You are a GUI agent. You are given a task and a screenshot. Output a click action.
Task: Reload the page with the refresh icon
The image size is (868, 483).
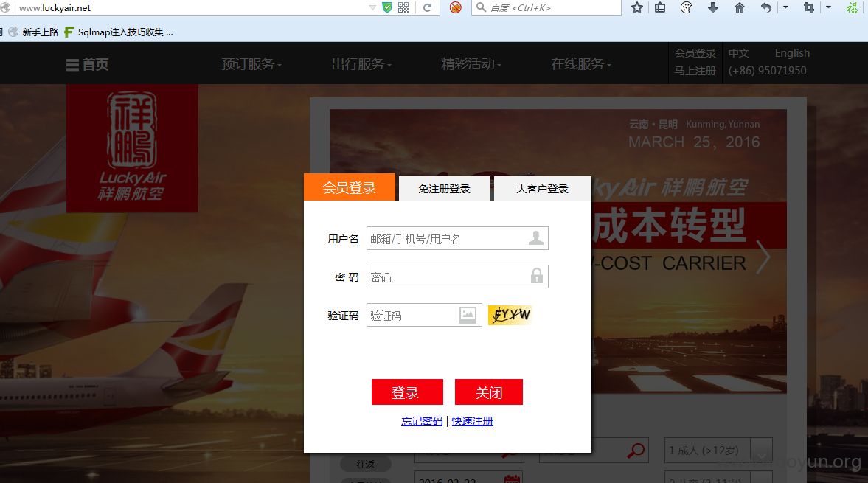(x=427, y=8)
